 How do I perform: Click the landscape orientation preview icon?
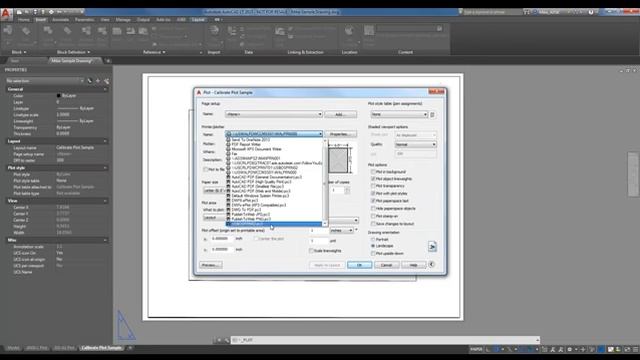(x=432, y=246)
